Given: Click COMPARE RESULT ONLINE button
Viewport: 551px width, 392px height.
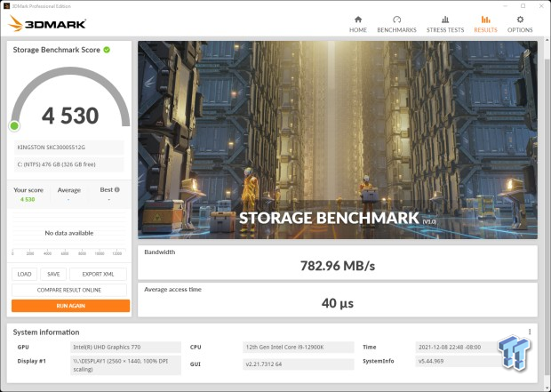Looking at the screenshot, I should (x=70, y=290).
